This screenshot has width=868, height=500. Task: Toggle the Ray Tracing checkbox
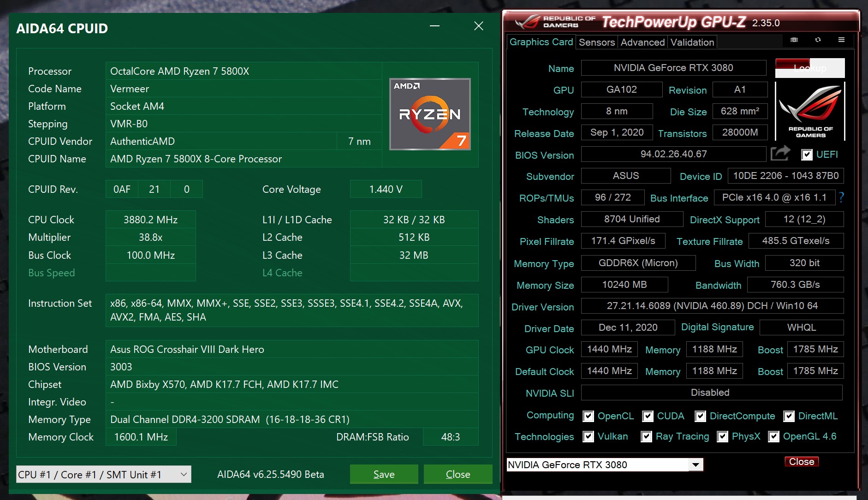[647, 436]
